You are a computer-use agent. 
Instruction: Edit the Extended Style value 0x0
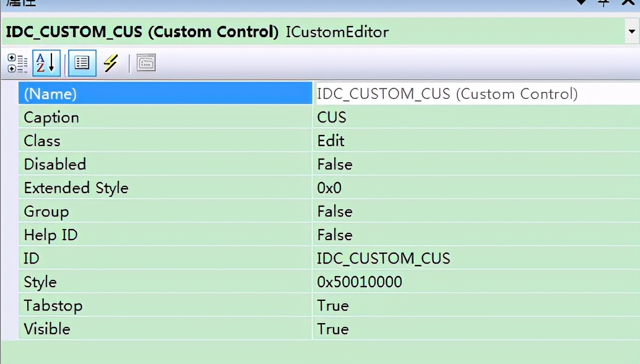[x=329, y=188]
